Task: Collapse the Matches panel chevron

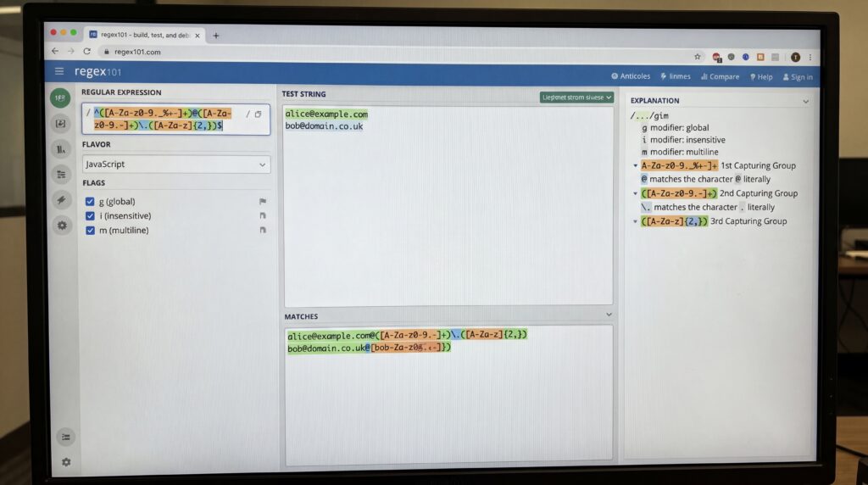Action: click(x=609, y=315)
